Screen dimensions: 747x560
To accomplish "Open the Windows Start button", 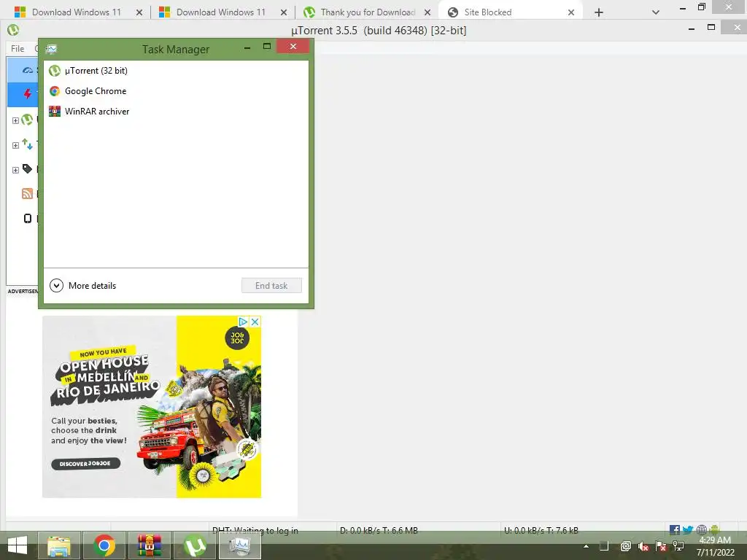I will click(x=18, y=545).
